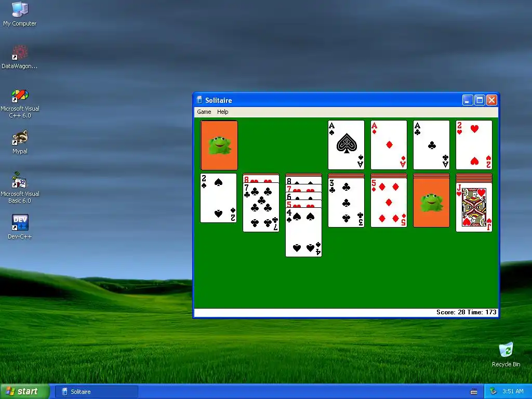
Task: Select Microsoft Visual C++ 6.0 shortcut
Action: [20, 103]
